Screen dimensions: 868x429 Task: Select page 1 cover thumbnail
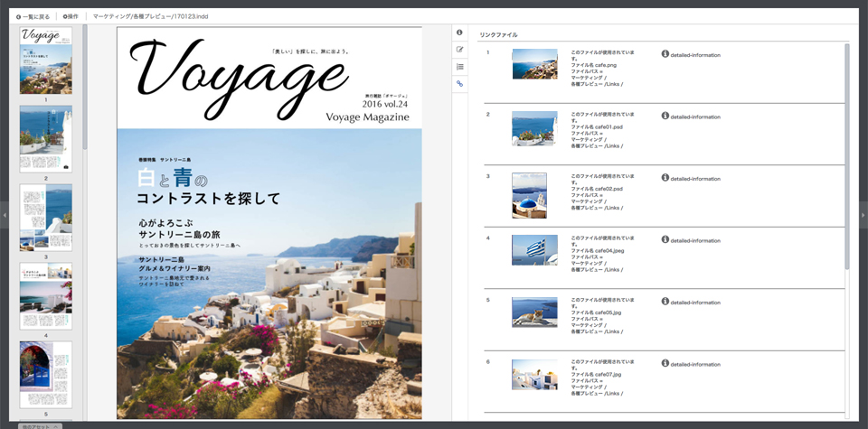(x=46, y=61)
